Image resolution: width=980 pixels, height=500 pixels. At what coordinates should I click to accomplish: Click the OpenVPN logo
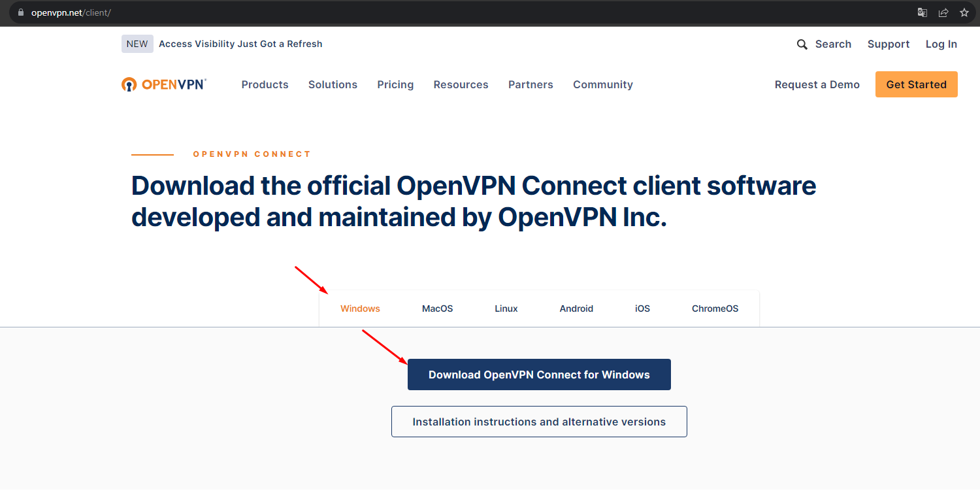163,84
